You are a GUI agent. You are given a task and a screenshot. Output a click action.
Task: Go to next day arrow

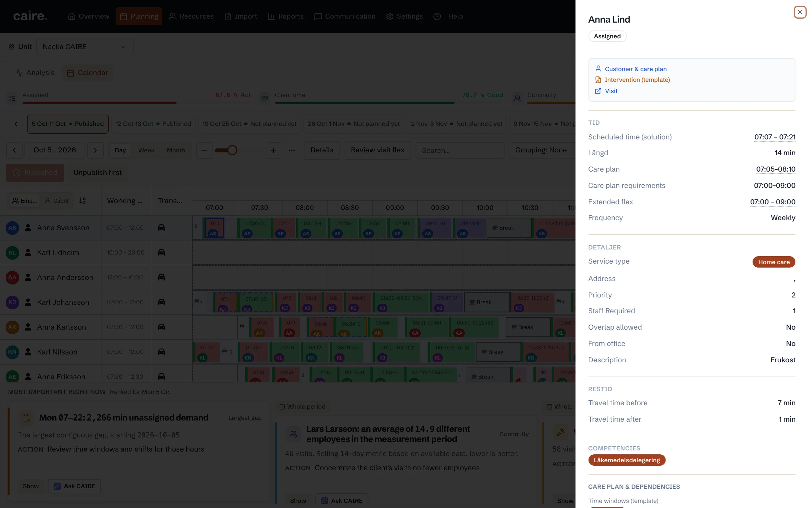coord(95,150)
